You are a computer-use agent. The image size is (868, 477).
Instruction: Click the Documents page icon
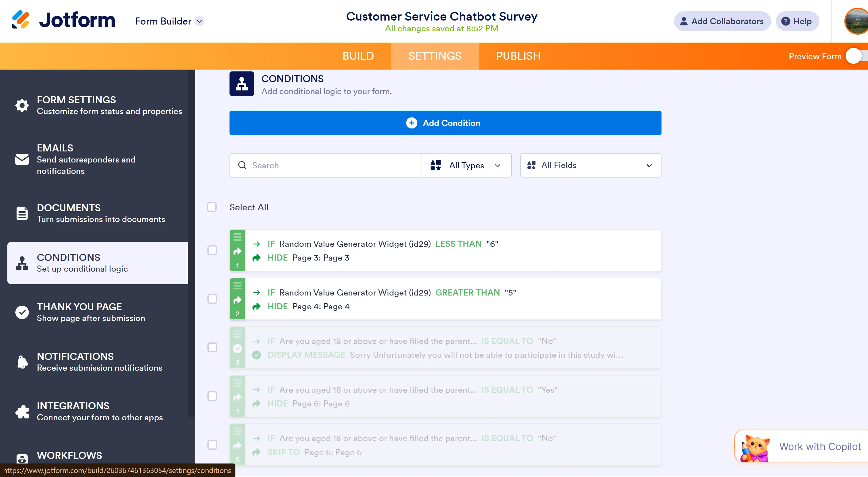tap(22, 213)
